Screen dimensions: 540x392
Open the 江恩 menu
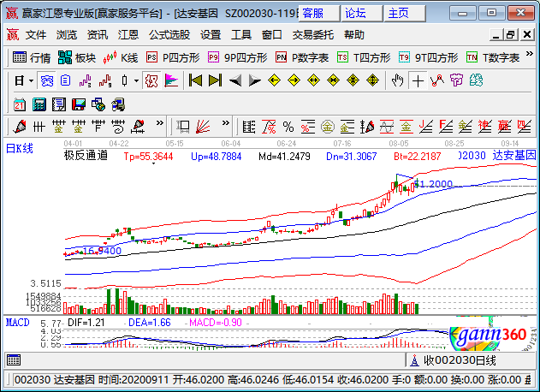[128, 35]
